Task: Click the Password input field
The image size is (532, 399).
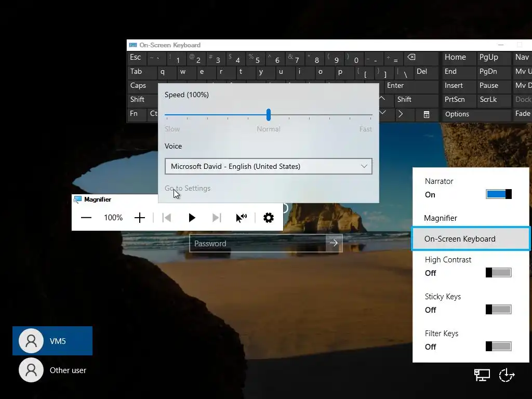Action: pyautogui.click(x=258, y=243)
